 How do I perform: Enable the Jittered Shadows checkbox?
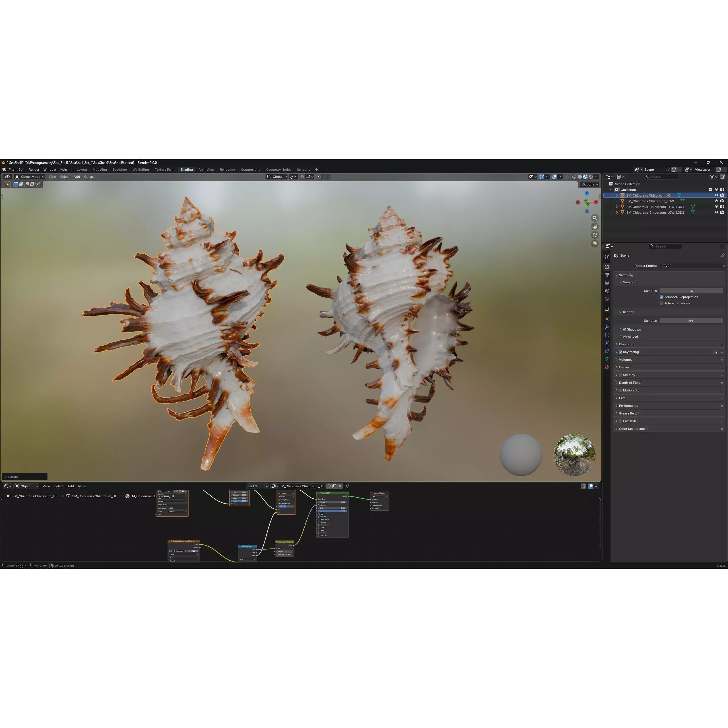[x=661, y=303]
